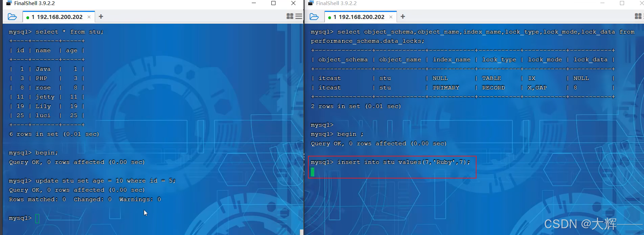Click the 'RECORD' lock_type cell
Image resolution: width=644 pixels, height=235 pixels.
click(x=493, y=88)
